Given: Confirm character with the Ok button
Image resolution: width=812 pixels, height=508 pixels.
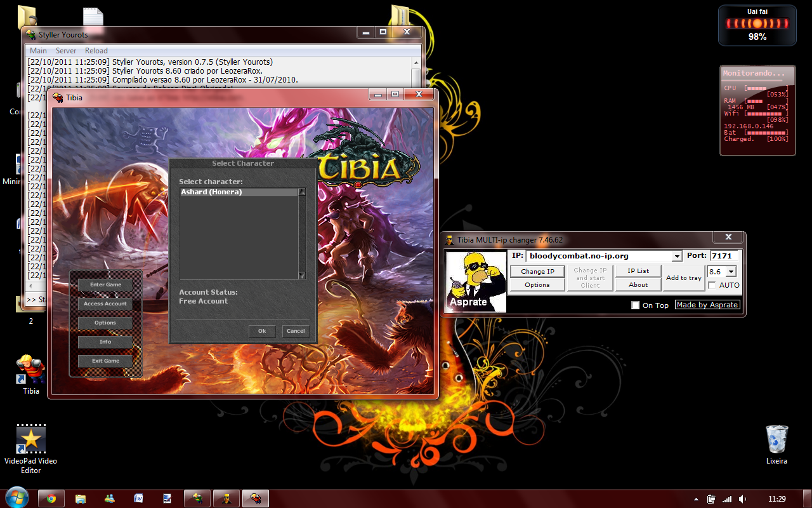Looking at the screenshot, I should 262,331.
